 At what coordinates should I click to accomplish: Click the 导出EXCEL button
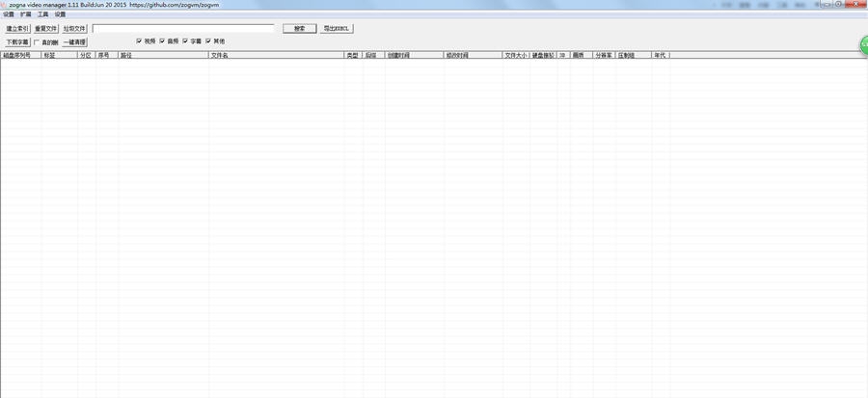[x=337, y=28]
